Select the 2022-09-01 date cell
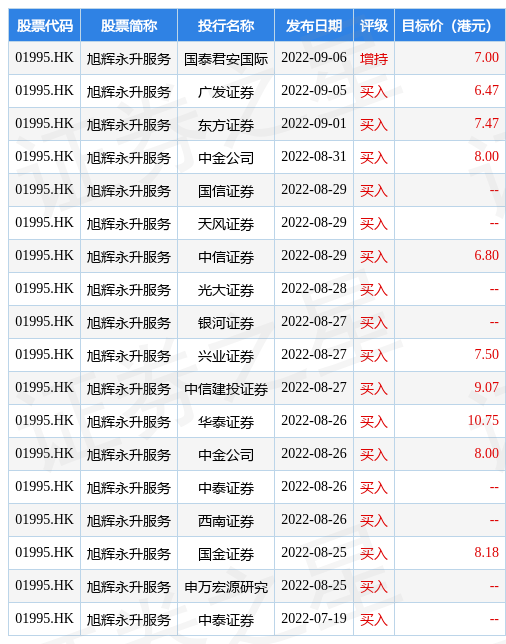 point(314,124)
